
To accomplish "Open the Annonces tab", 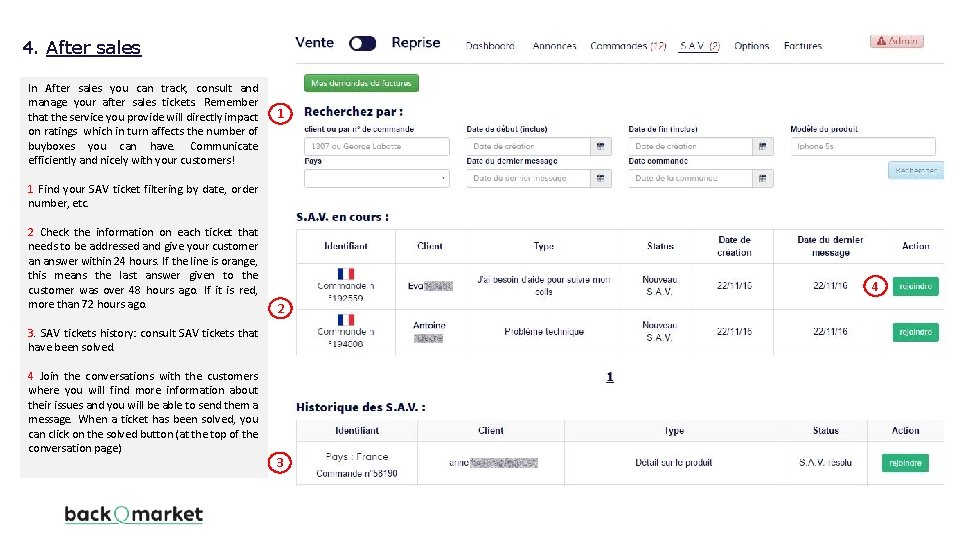I will tap(554, 46).
